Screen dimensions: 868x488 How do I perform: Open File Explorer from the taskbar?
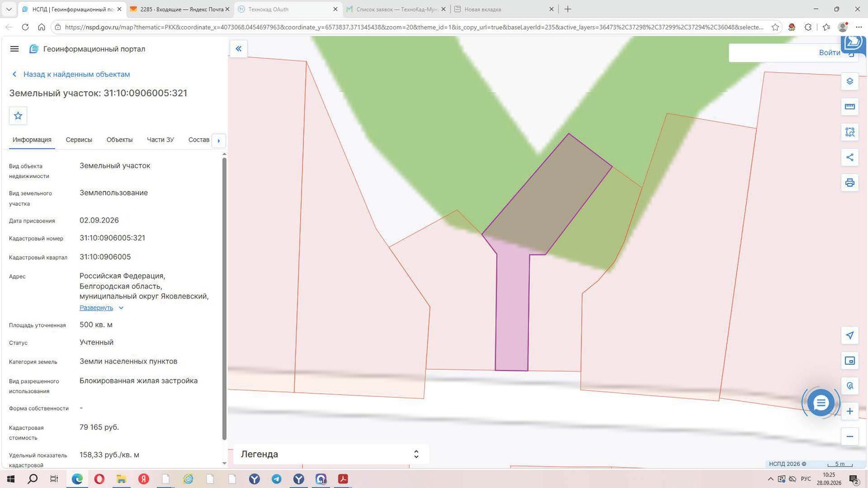[x=122, y=479]
